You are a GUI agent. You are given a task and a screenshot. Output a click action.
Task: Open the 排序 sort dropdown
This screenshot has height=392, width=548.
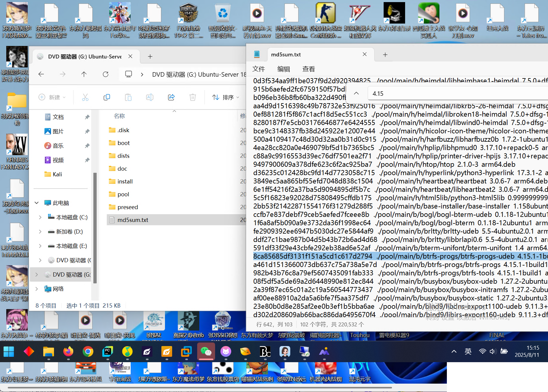[226, 97]
